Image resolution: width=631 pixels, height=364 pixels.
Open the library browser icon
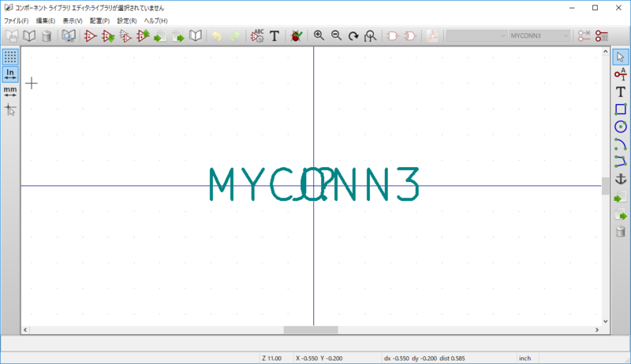click(69, 35)
